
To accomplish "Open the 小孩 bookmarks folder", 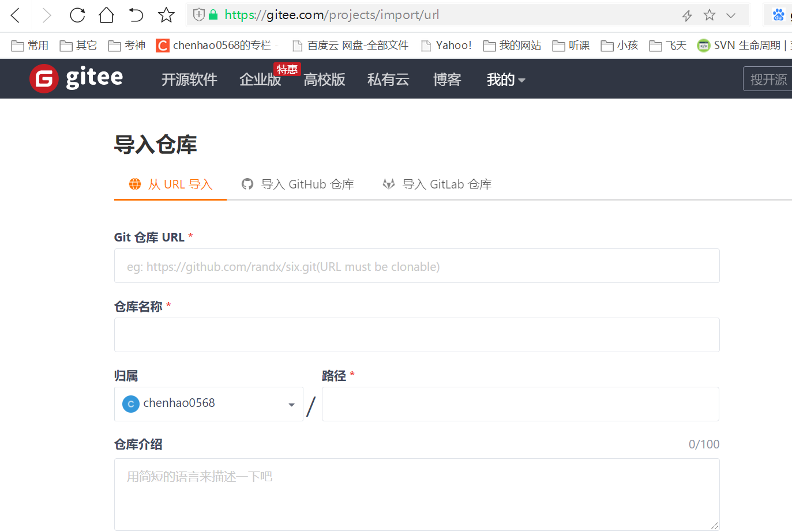I will coord(620,46).
